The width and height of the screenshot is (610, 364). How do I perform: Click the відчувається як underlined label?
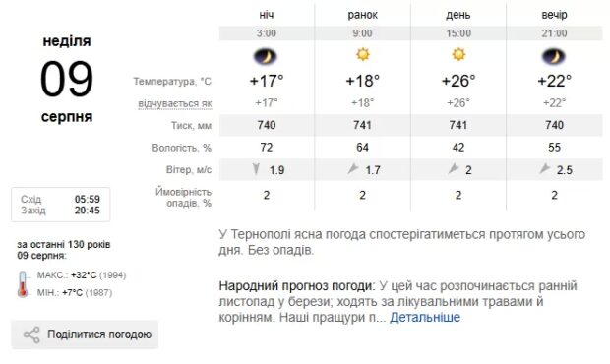coord(175,104)
